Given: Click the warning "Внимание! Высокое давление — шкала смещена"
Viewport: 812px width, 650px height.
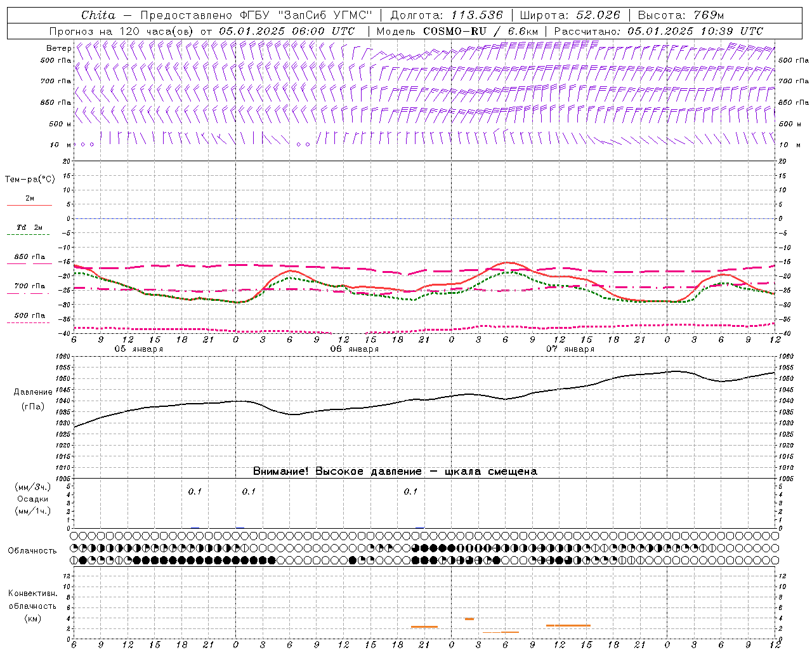Looking at the screenshot, I should pyautogui.click(x=395, y=472).
